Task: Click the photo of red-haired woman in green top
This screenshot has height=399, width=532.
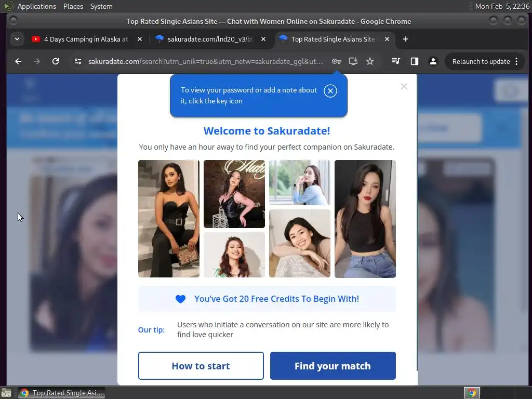Action: click(234, 255)
